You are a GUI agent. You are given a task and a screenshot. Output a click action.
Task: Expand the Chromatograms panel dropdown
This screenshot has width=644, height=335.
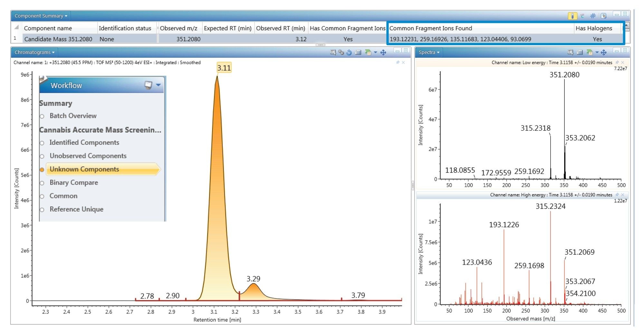pyautogui.click(x=34, y=52)
